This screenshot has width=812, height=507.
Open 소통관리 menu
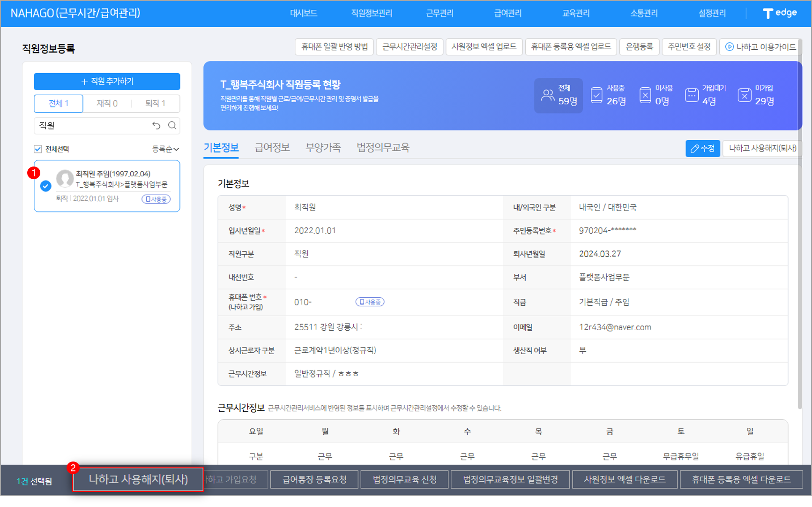[x=644, y=13]
